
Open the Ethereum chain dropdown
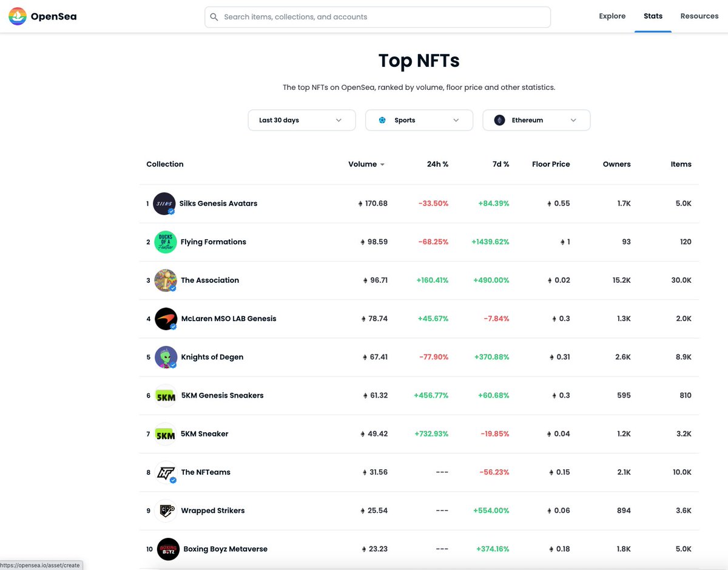point(536,120)
